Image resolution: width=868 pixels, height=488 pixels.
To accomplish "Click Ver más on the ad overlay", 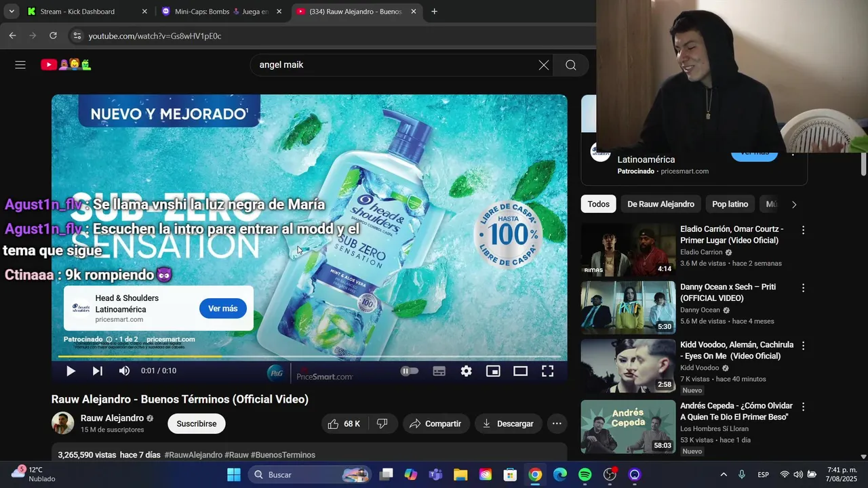I will (223, 308).
